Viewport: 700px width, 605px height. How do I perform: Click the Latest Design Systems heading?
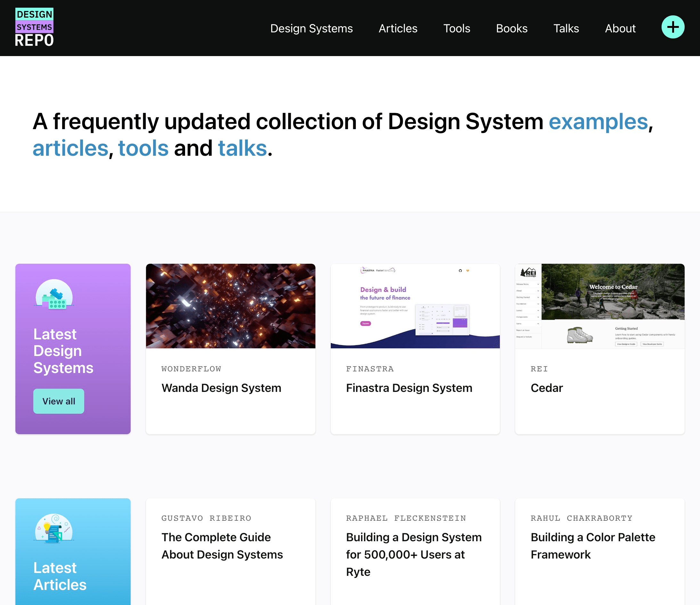63,351
